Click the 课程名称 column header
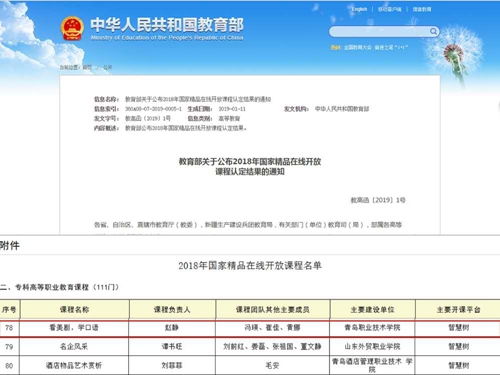Image resolution: width=500 pixels, height=375 pixels. (x=74, y=309)
